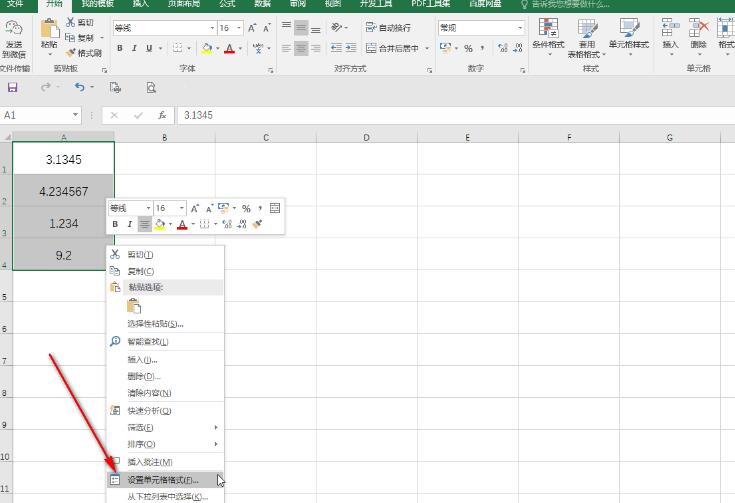Click format painter brush in mini toolbar
The width and height of the screenshot is (735, 503).
click(x=257, y=224)
